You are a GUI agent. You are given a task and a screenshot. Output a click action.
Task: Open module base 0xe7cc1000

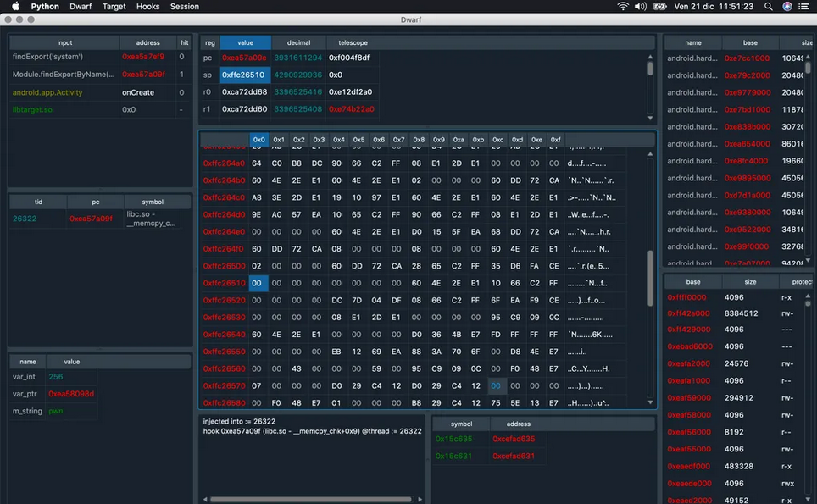pos(747,58)
